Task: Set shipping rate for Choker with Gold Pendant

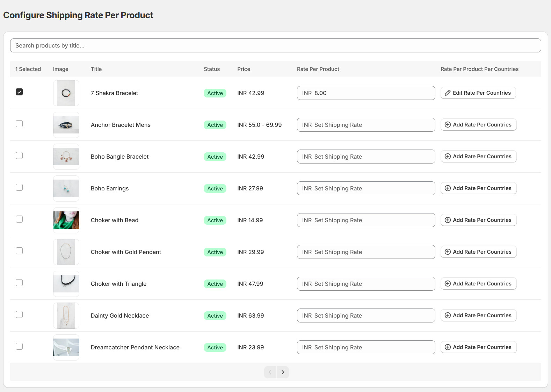Action: click(x=366, y=252)
